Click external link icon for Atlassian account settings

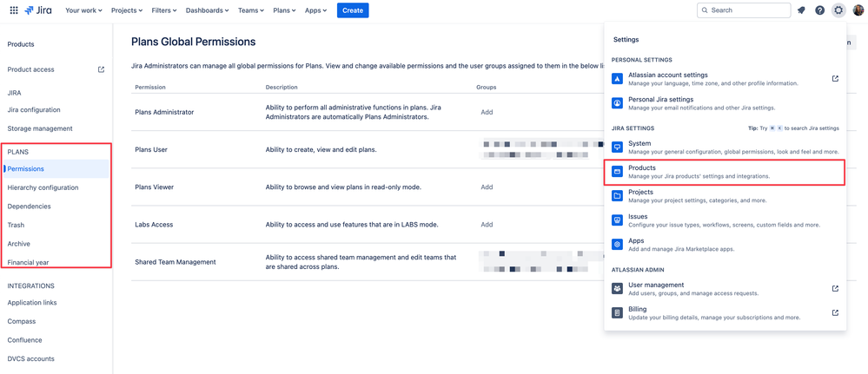point(835,79)
